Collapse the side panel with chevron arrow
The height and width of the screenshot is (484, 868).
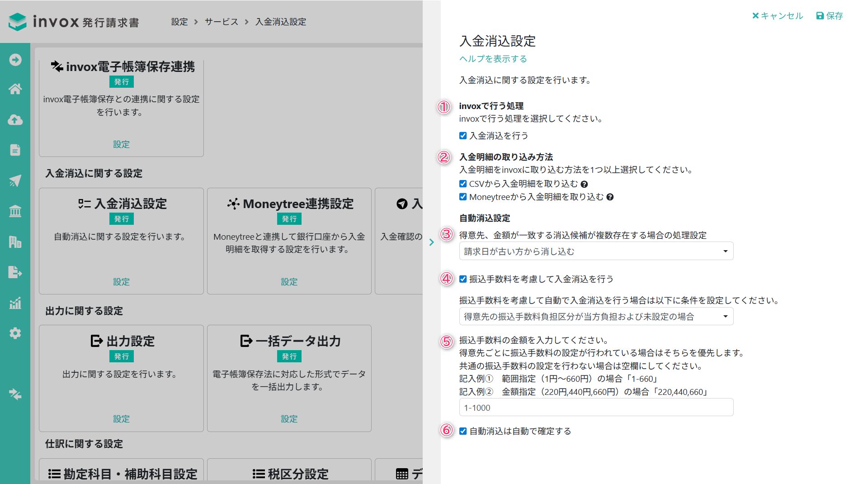431,242
